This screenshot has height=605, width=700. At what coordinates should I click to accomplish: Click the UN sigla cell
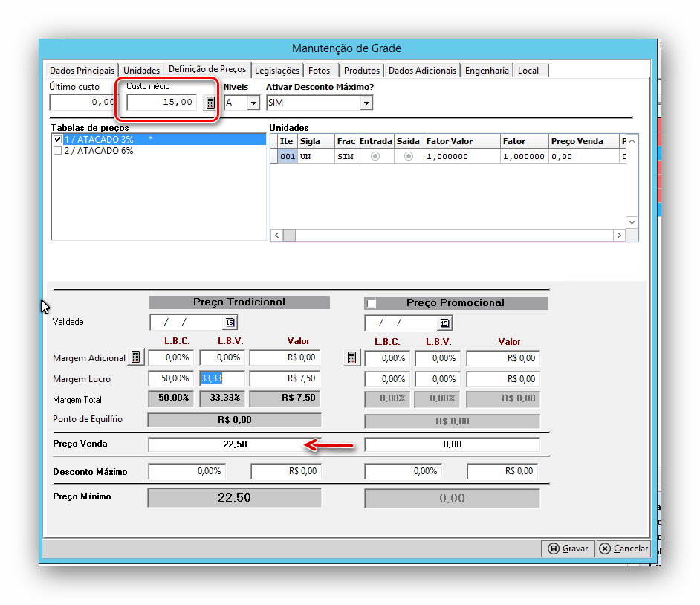(316, 156)
